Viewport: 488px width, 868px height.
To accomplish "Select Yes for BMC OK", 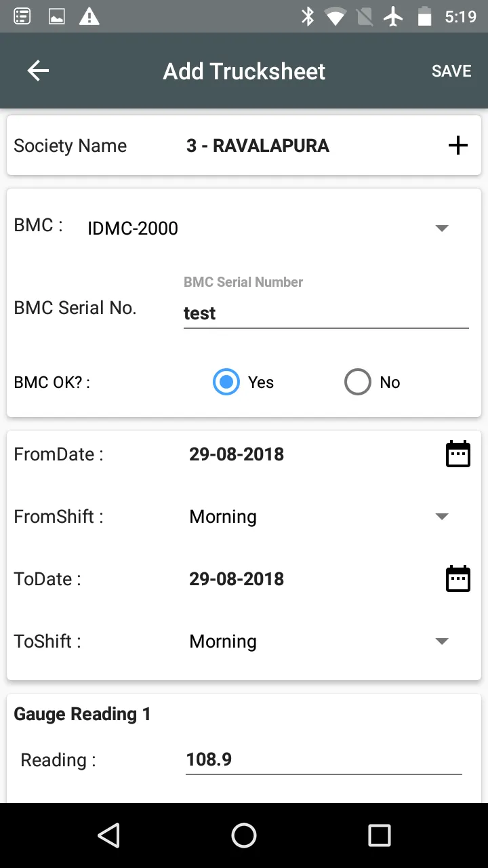I will coord(243,382).
